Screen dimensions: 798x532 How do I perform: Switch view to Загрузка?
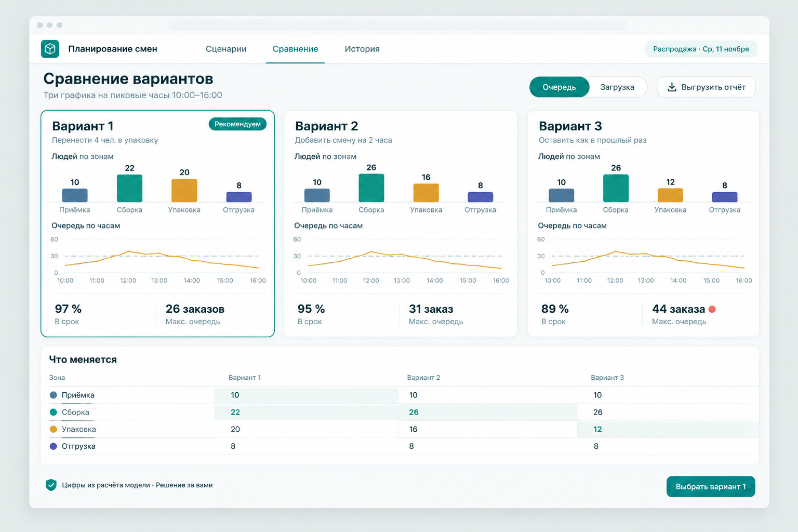tap(617, 87)
